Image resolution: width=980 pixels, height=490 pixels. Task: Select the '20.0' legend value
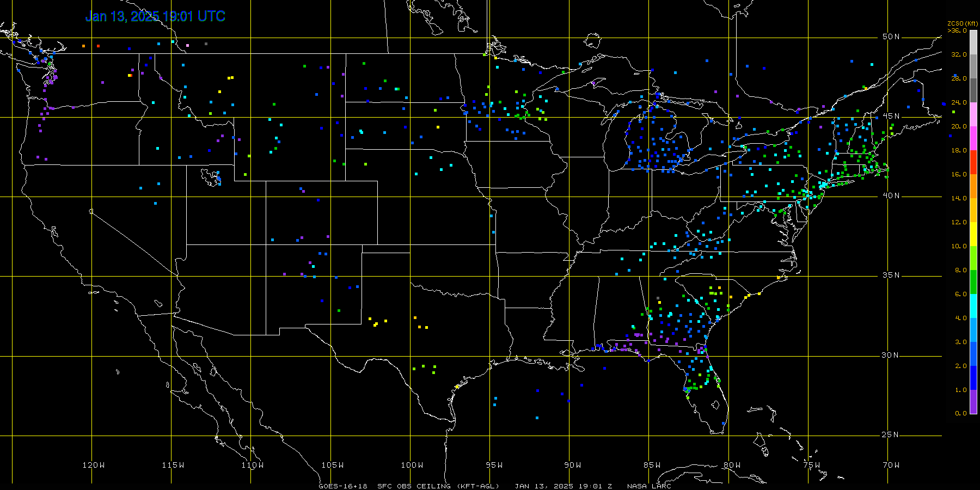959,126
